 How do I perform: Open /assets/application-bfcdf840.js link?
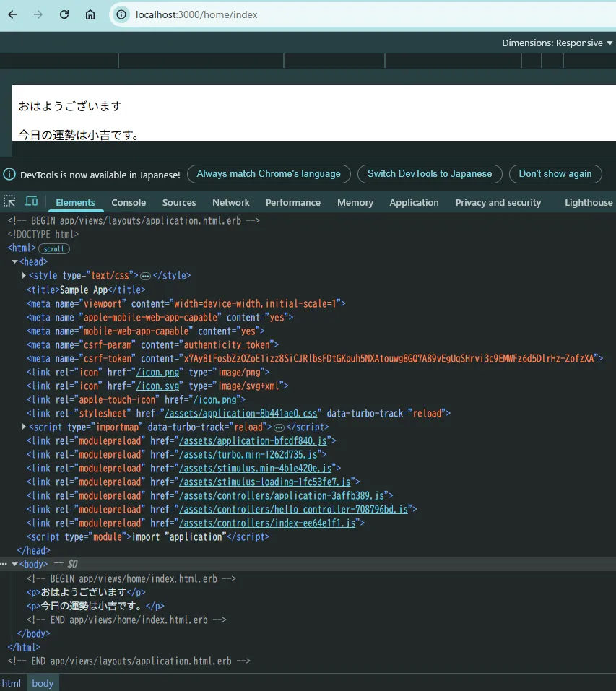click(x=253, y=440)
